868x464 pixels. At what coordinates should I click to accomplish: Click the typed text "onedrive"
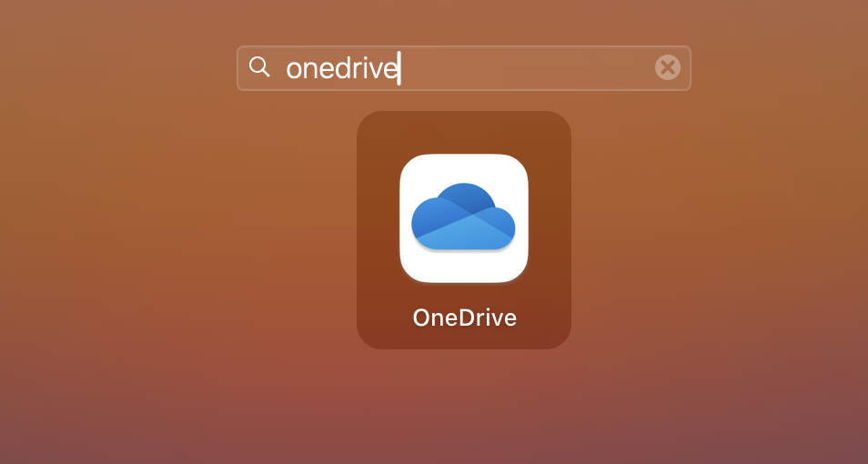[341, 68]
